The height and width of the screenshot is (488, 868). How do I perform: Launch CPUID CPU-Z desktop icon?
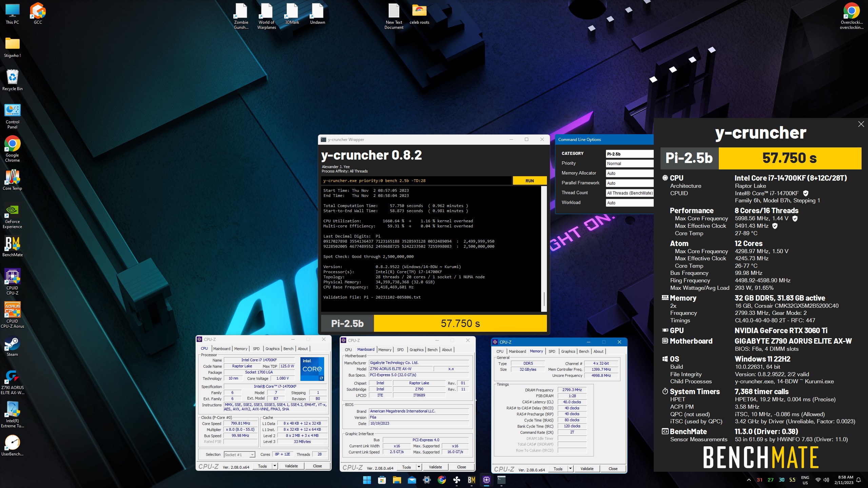12,282
